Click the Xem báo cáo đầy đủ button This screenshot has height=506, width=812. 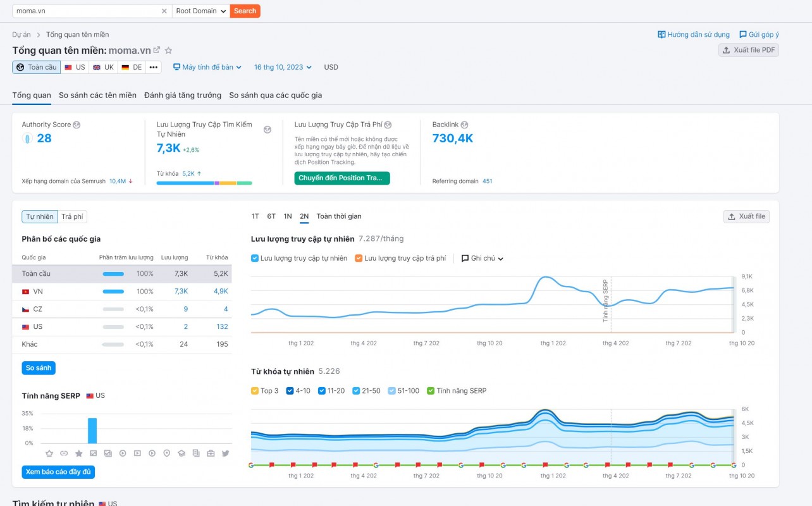click(x=58, y=472)
